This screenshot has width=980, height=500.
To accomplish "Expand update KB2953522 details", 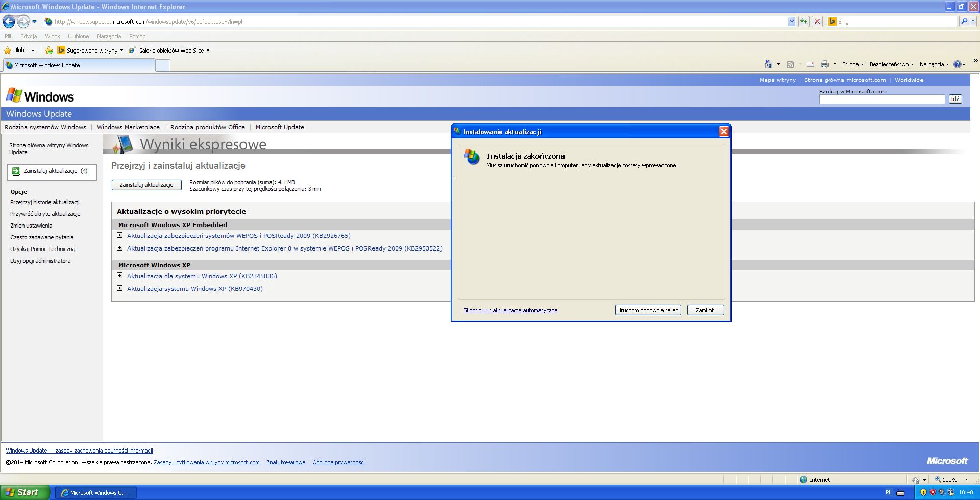I will coord(120,248).
